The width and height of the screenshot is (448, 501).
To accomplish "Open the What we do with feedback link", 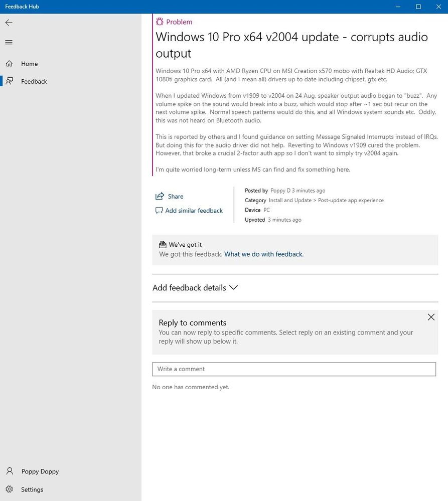I will 264,254.
